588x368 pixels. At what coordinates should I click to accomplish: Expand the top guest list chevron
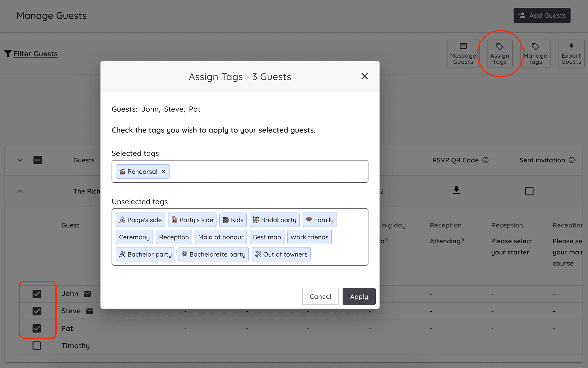[x=20, y=160]
